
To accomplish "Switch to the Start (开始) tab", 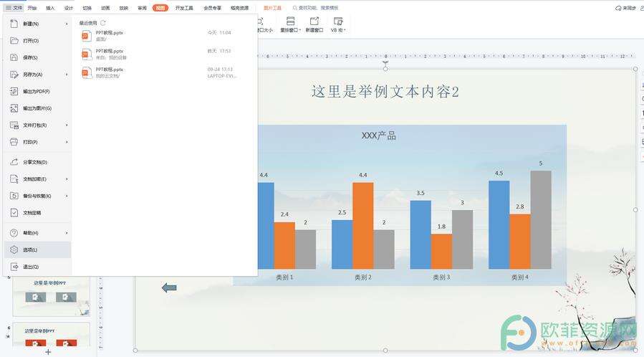I will coord(32,8).
